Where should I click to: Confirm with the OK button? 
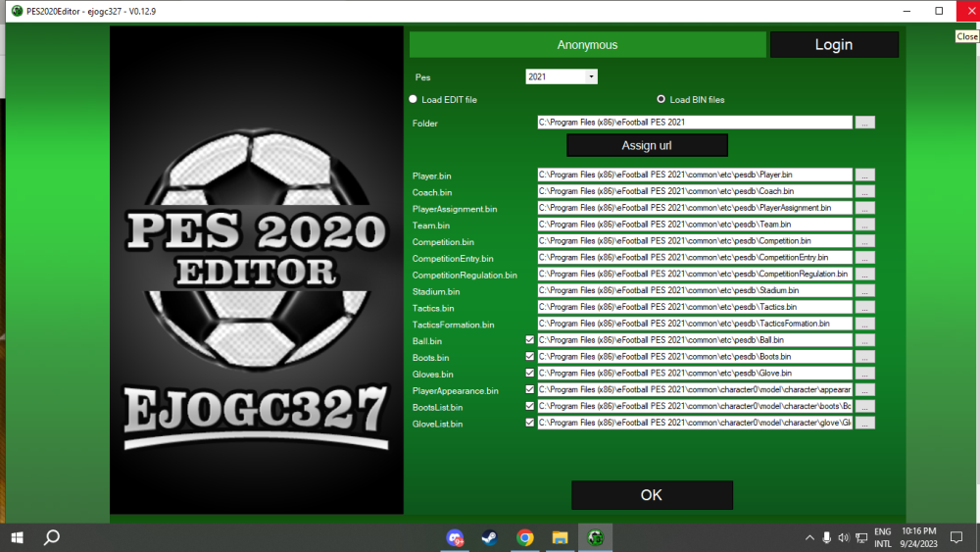pyautogui.click(x=652, y=495)
